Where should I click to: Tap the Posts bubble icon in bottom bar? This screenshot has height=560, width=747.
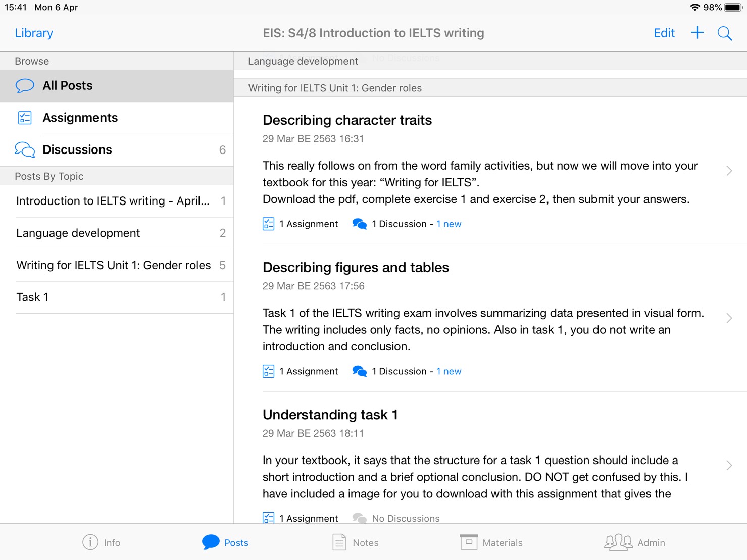point(211,542)
